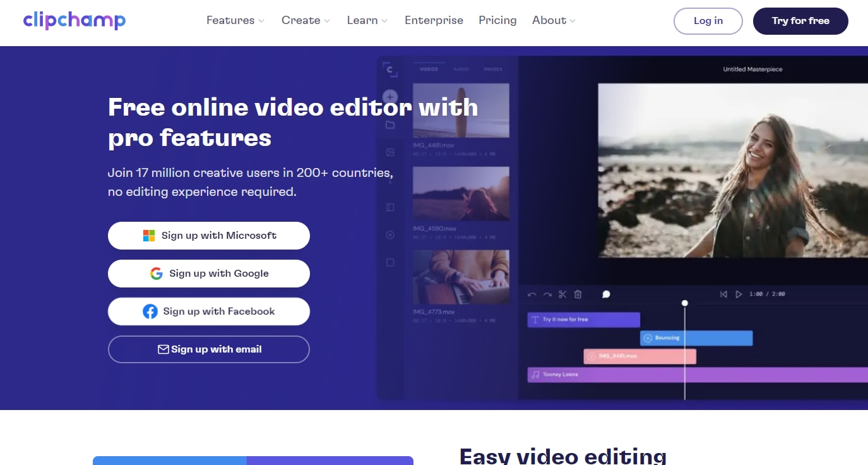The width and height of the screenshot is (868, 465).
Task: Sign up with Microsoft
Action: [x=209, y=236]
